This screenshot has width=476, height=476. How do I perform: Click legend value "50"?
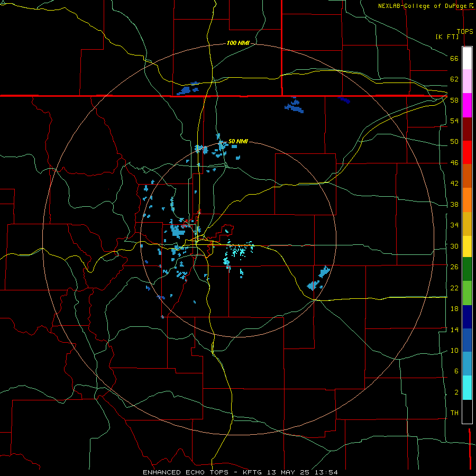454,141
